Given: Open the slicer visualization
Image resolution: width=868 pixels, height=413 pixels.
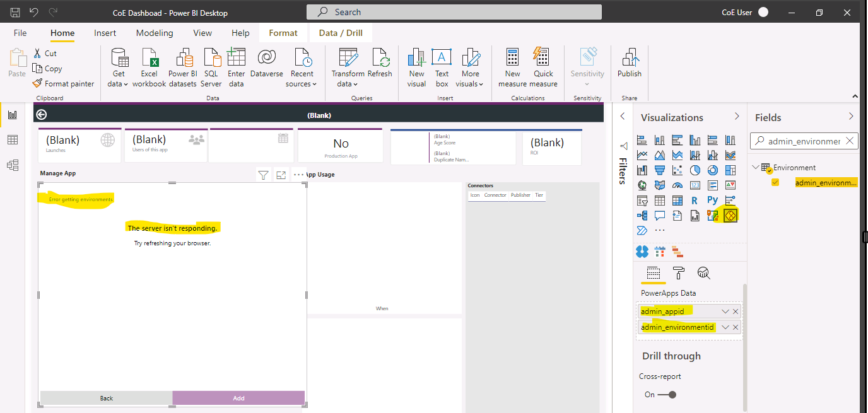Looking at the screenshot, I should click(x=642, y=200).
